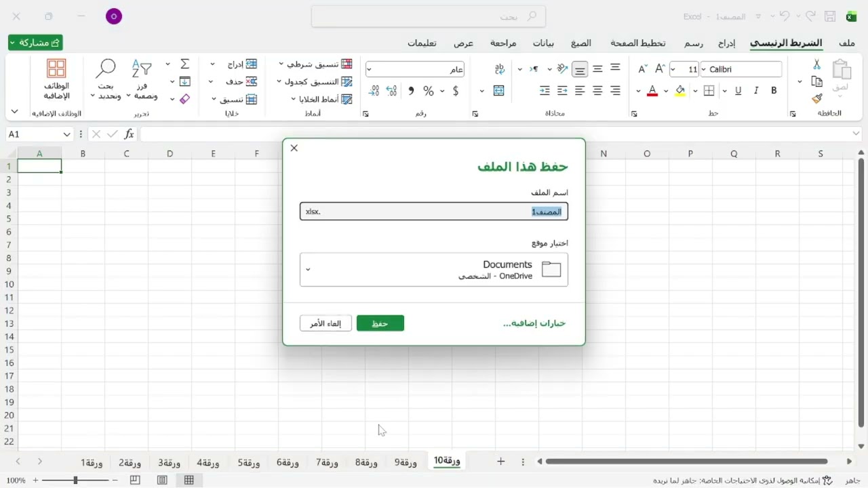Viewport: 868px width, 488px height.
Task: Click the Borders icon
Action: pyautogui.click(x=709, y=90)
